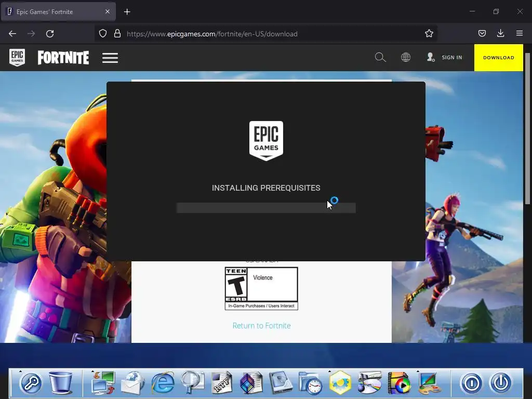Screen dimensions: 532x399
Task: Close the Epic Games' Fortnite tab
Action: [108, 11]
